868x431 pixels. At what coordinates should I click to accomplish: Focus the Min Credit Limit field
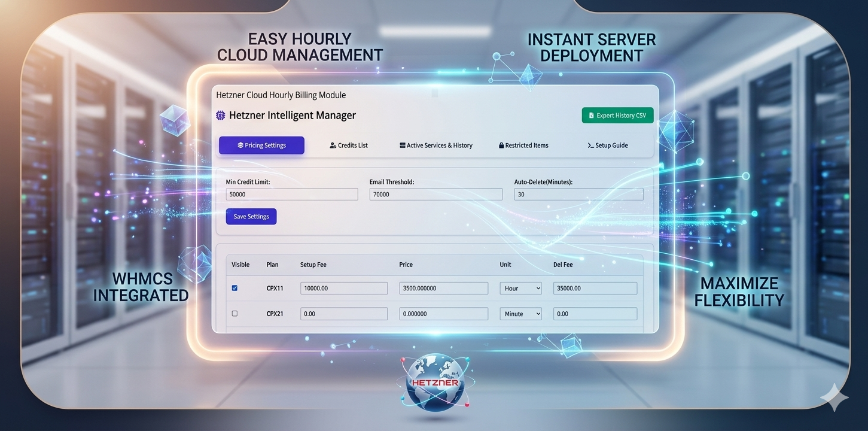click(292, 195)
